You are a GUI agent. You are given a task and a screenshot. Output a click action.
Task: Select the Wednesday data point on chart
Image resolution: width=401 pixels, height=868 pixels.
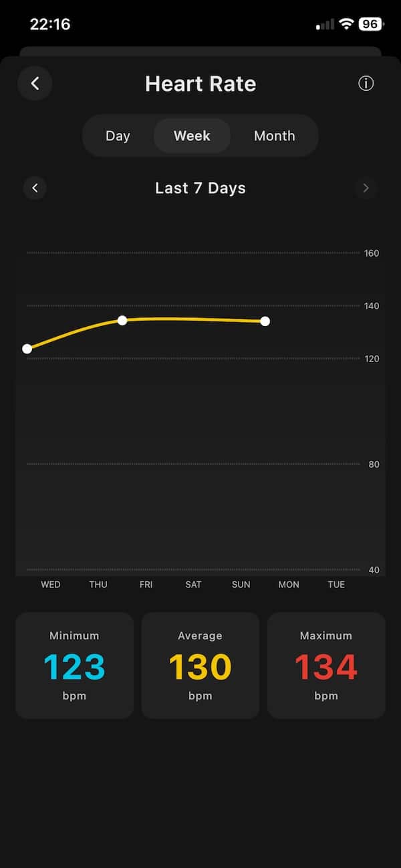coord(27,349)
